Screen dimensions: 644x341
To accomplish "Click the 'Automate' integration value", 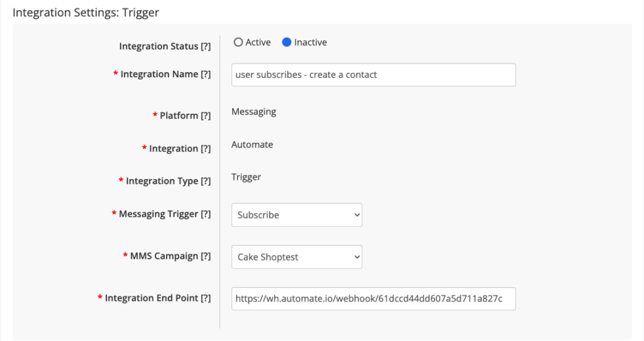I will [x=252, y=144].
